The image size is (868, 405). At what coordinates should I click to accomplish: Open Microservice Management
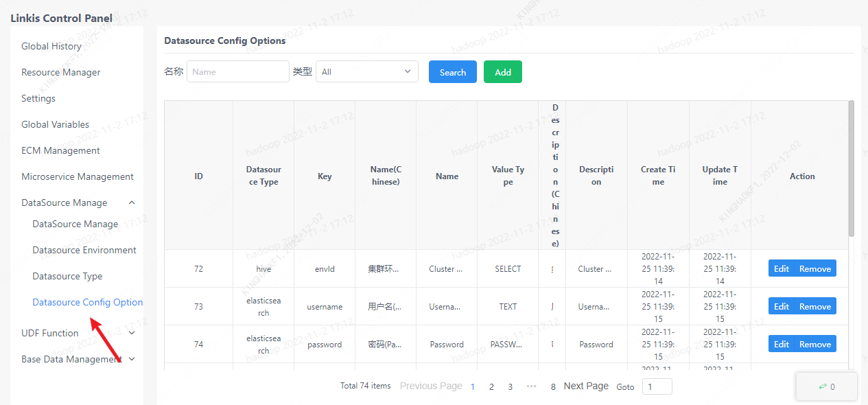click(78, 176)
